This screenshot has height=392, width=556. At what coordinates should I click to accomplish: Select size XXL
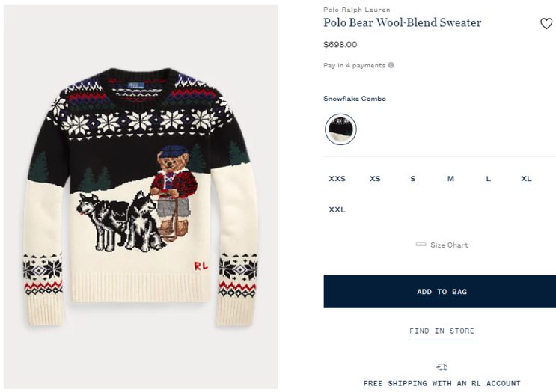coord(337,209)
